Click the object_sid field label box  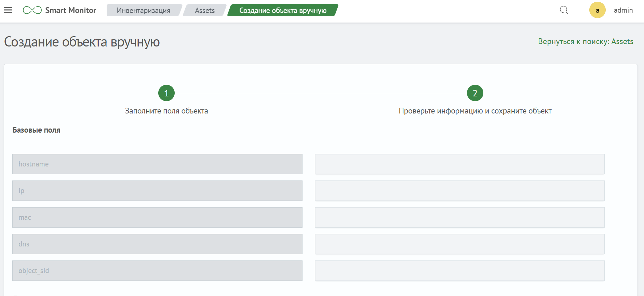(x=157, y=271)
